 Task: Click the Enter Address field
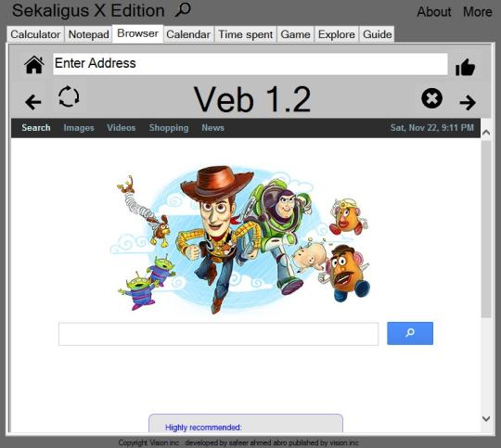click(x=250, y=64)
